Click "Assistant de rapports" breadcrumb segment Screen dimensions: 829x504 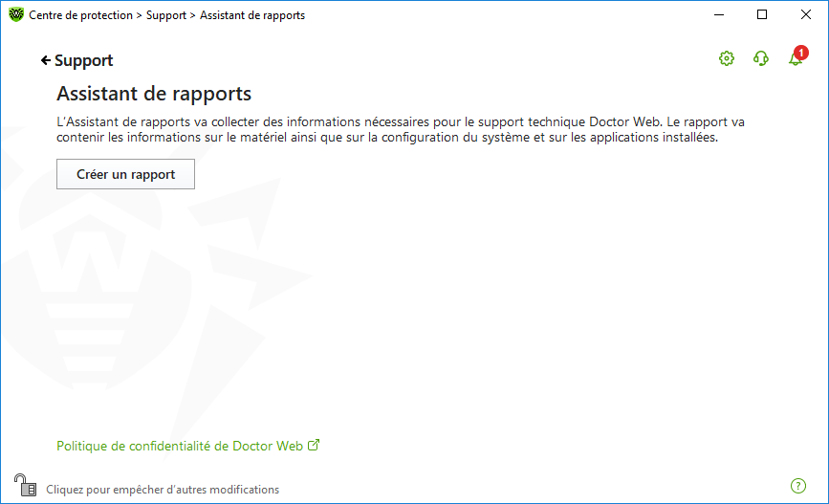point(252,15)
